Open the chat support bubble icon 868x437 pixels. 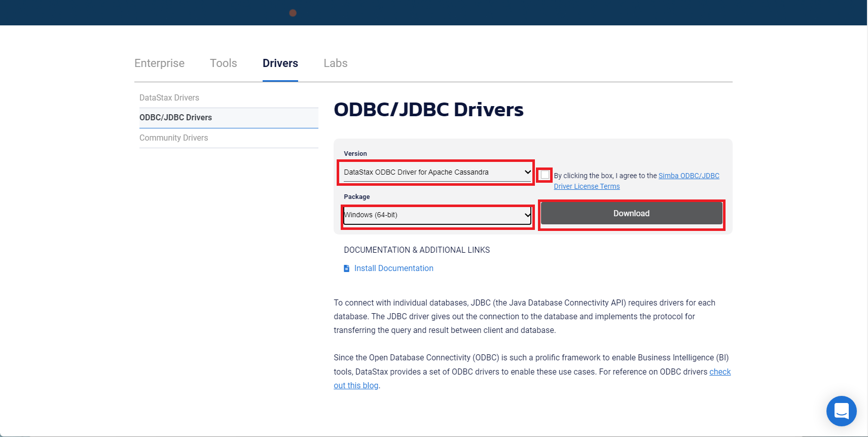pyautogui.click(x=841, y=411)
